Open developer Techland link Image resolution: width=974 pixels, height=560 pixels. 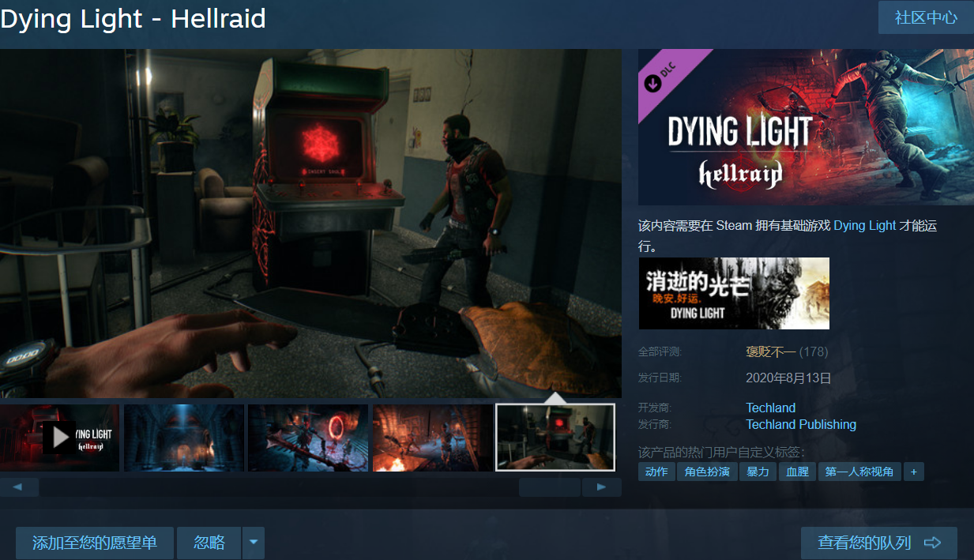coord(770,408)
